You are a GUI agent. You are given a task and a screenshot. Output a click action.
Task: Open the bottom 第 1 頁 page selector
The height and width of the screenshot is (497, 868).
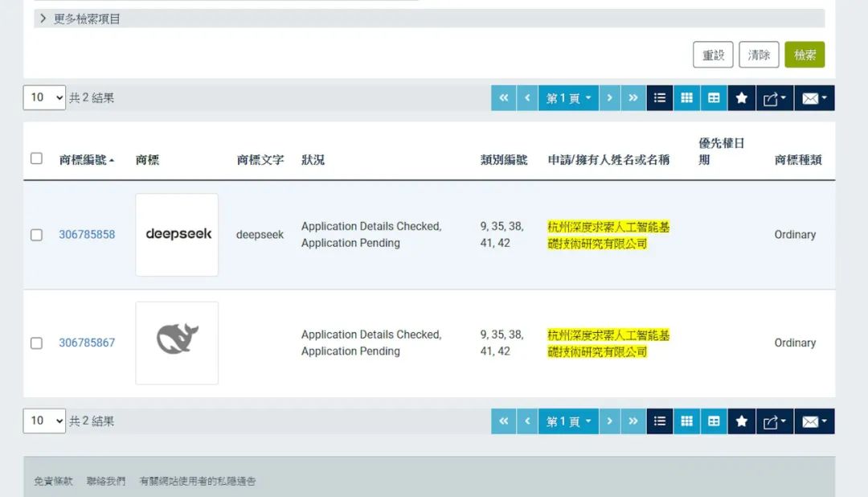[568, 421]
